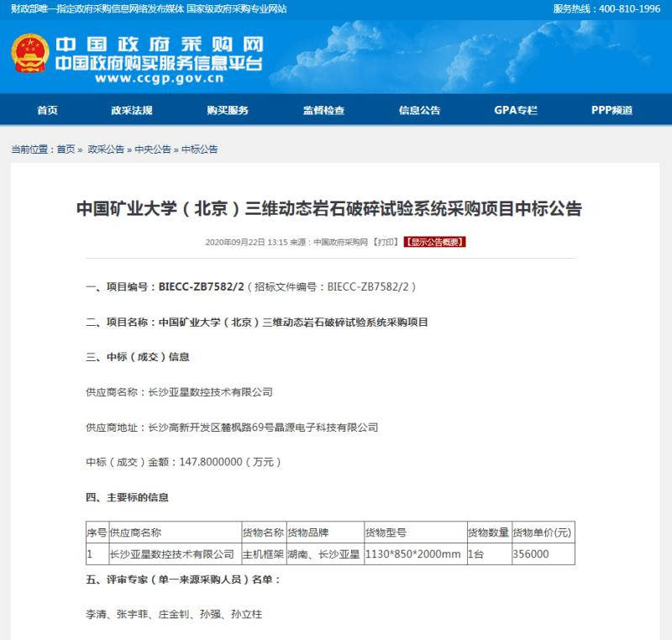Click the 中标公告 breadcrumb link
The width and height of the screenshot is (672, 640).
[x=200, y=150]
